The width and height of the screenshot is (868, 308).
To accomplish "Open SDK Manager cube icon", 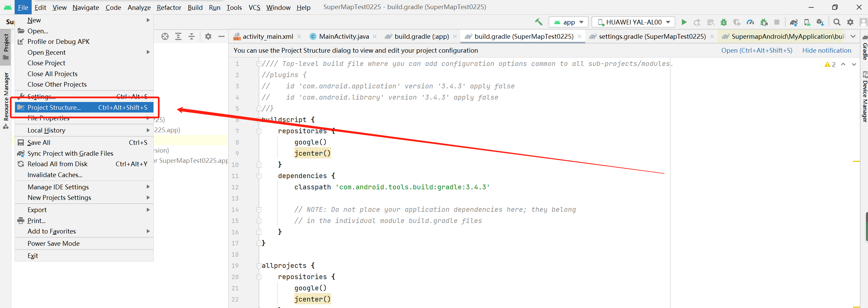I will pyautogui.click(x=820, y=22).
